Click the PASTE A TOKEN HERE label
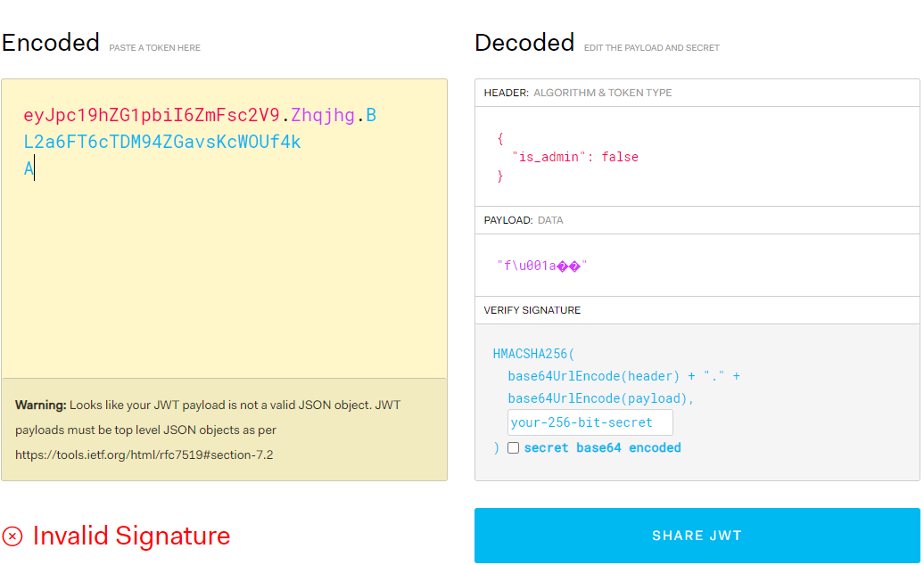This screenshot has width=924, height=565. coord(154,47)
